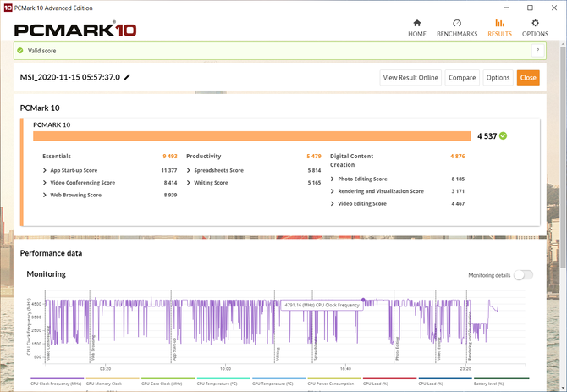Click View Result Online button
This screenshot has width=567, height=392.
click(410, 78)
